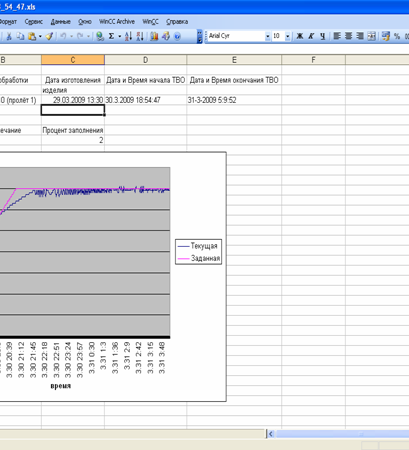This screenshot has width=409, height=450.
Task: Open the Redo history dropdown arrow
Action: [x=88, y=36]
